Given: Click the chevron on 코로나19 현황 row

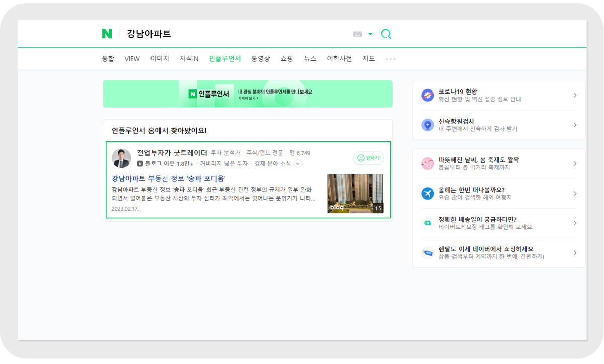Looking at the screenshot, I should [575, 96].
